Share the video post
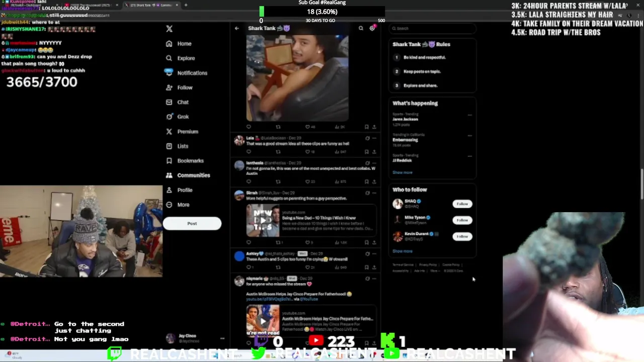The height and width of the screenshot is (362, 644). (x=374, y=127)
